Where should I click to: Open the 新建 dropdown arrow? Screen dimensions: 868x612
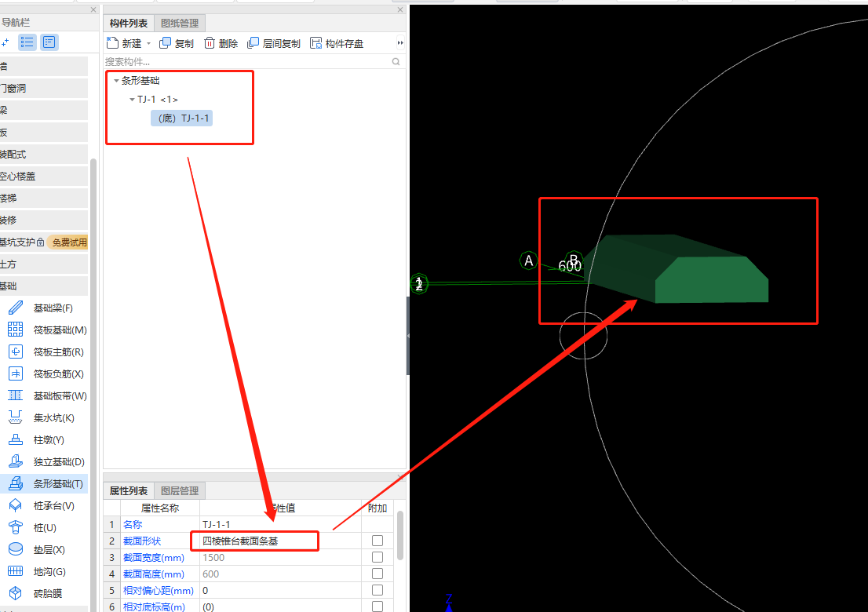148,43
